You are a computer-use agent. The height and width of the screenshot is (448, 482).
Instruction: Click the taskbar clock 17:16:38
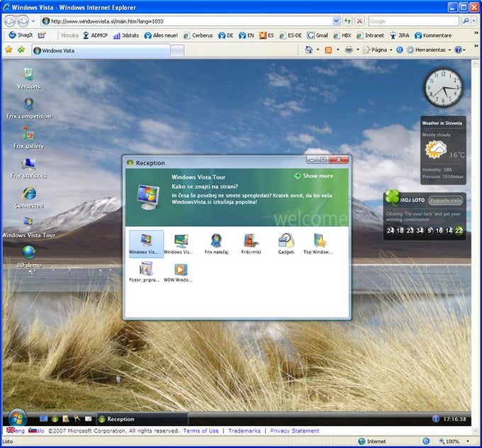coord(454,419)
